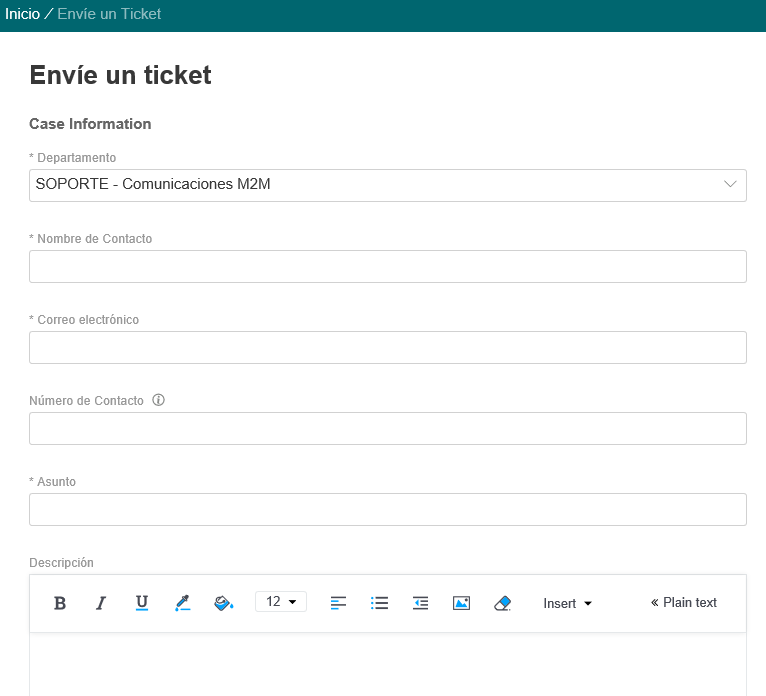
Task: Focus the Correo electrónico input
Action: coord(388,348)
